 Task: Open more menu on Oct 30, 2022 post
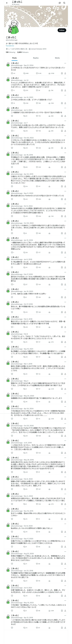(x=65, y=221)
